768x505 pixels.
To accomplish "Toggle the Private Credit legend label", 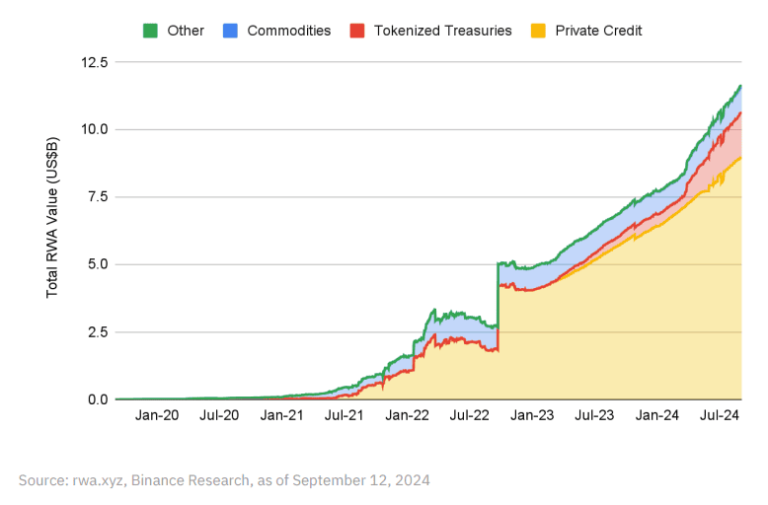I will coord(599,30).
